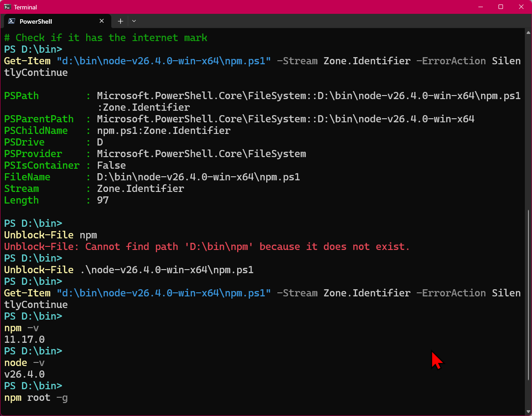
Task: Open a new tab with the plus button
Action: [x=120, y=21]
